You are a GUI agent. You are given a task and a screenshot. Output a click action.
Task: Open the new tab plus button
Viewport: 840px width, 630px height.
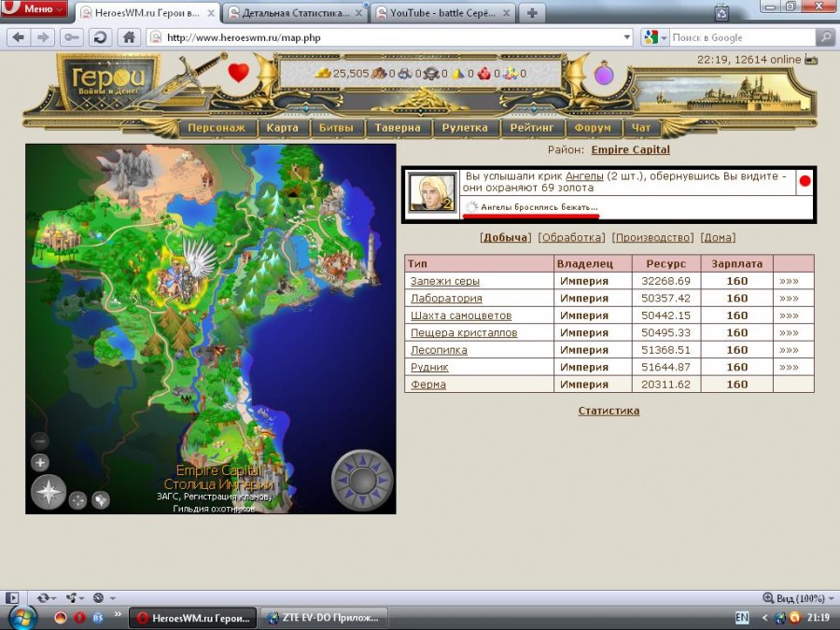pos(531,13)
